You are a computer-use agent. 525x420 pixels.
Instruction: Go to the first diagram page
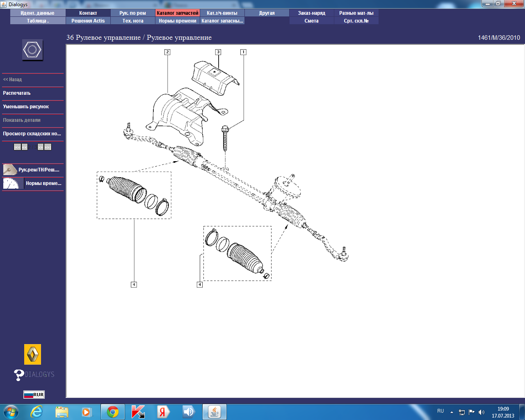point(17,147)
